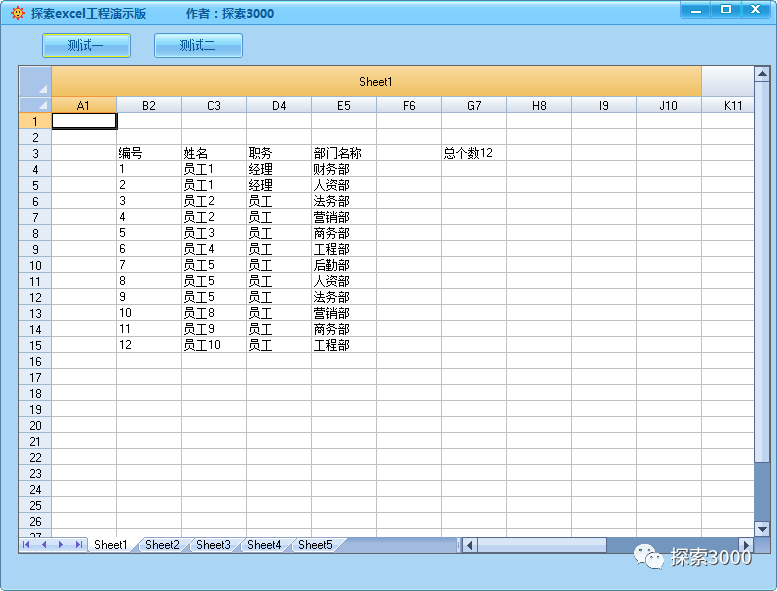Jump to last sheet tab arrow
777x591 pixels.
(78, 545)
